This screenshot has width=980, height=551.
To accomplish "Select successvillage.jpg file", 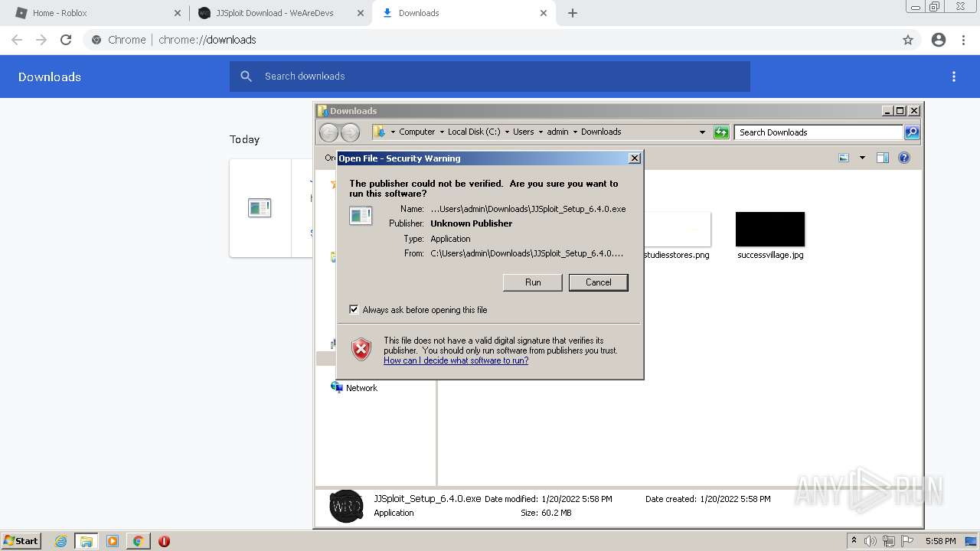I will 770,236.
